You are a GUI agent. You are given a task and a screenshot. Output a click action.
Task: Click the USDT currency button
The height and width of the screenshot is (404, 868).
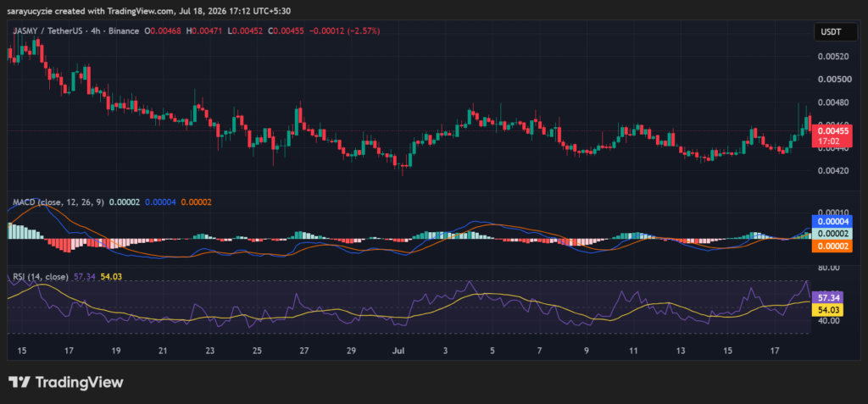coord(835,32)
